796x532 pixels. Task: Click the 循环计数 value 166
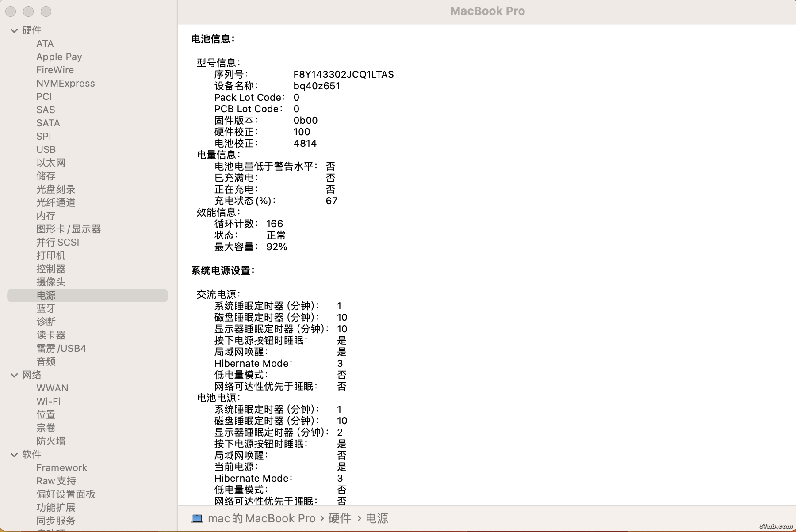pos(275,224)
